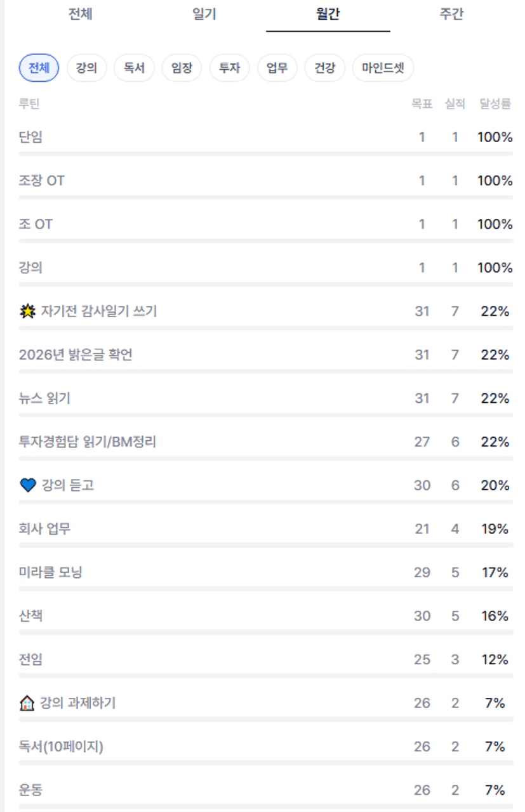
Task: Click the house icon beside 강의 과제하기
Action: [x=27, y=703]
